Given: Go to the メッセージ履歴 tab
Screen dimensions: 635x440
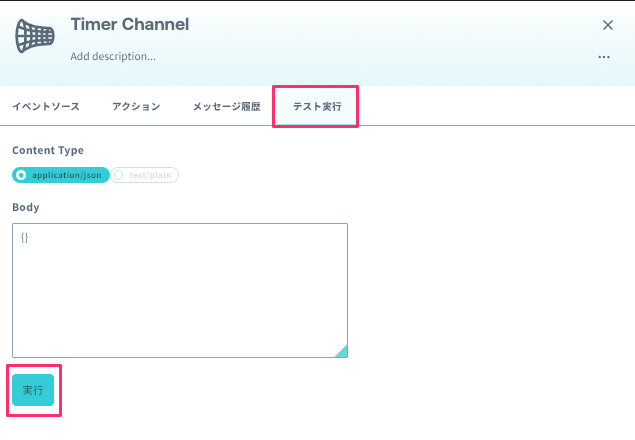Looking at the screenshot, I should coord(226,107).
